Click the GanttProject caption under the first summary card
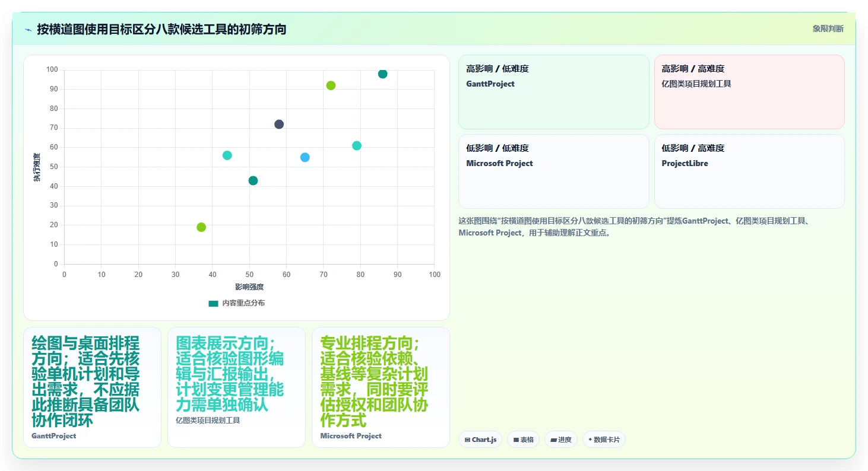The width and height of the screenshot is (868, 471). click(54, 436)
